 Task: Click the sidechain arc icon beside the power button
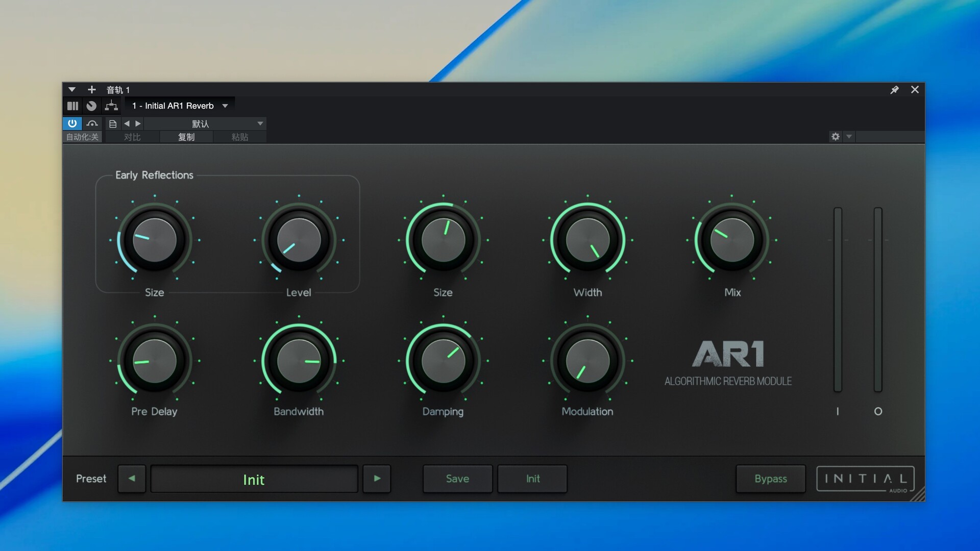pos(92,123)
